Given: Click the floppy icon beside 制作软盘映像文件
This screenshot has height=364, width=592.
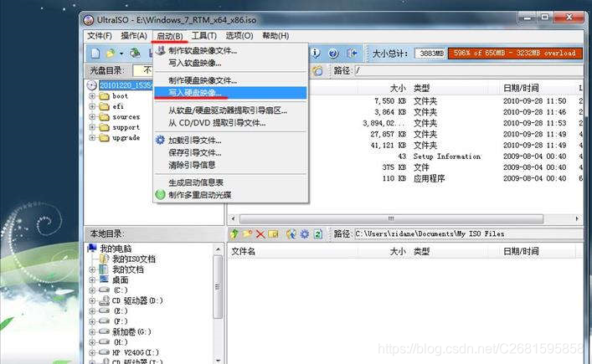Looking at the screenshot, I should 161,50.
